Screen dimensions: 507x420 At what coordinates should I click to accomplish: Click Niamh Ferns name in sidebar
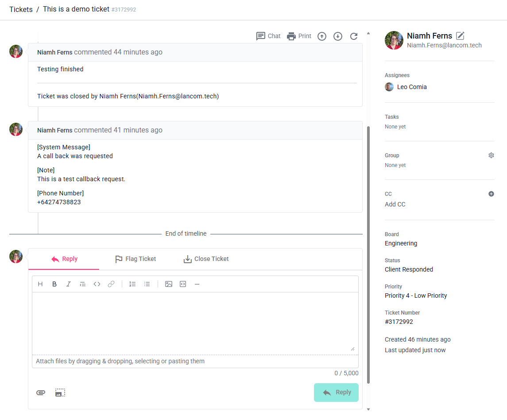coord(430,35)
